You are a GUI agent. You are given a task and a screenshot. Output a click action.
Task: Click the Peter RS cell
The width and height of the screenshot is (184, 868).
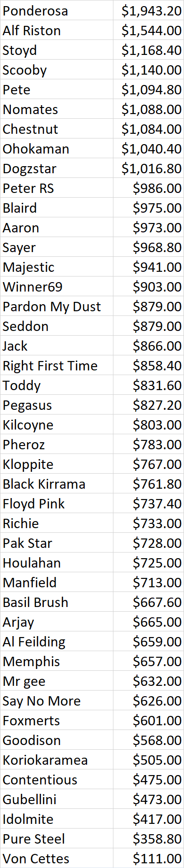(x=56, y=188)
